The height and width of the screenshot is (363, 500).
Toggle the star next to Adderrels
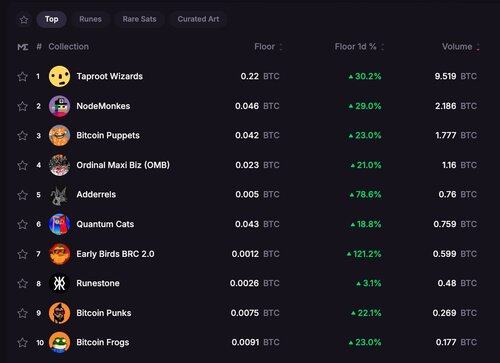[22, 195]
